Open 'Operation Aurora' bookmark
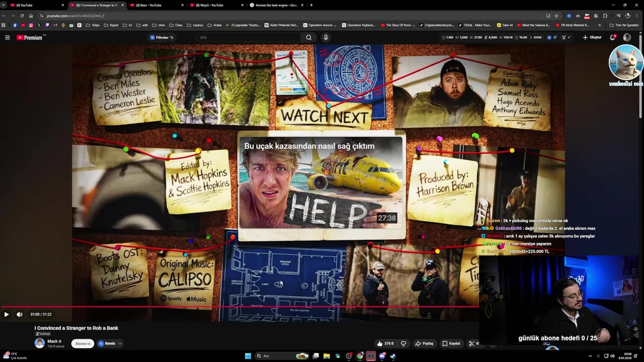The width and height of the screenshot is (644, 362). tap(320, 25)
